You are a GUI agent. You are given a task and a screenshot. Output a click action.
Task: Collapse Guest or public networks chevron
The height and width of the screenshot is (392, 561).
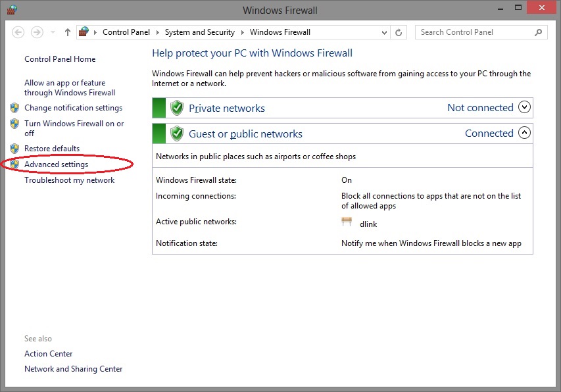pyautogui.click(x=525, y=133)
